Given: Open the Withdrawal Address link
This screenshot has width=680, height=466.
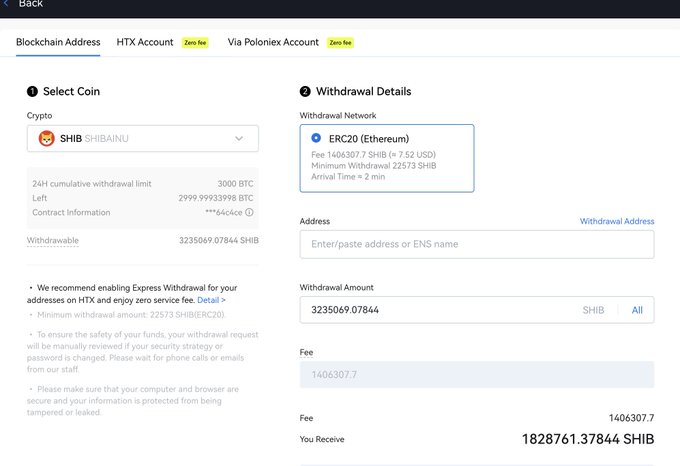Looking at the screenshot, I should point(617,221).
